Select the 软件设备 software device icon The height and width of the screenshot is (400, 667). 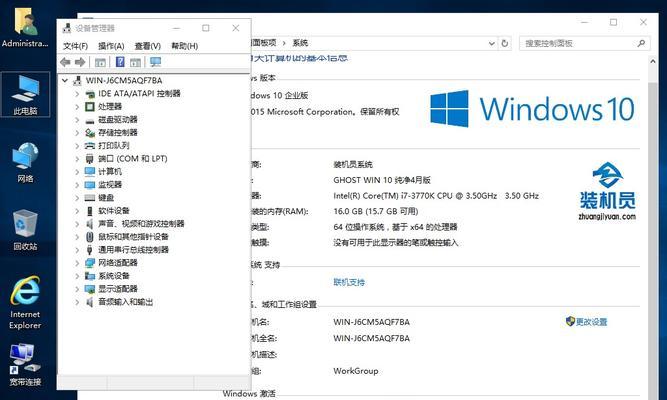tap(90, 211)
